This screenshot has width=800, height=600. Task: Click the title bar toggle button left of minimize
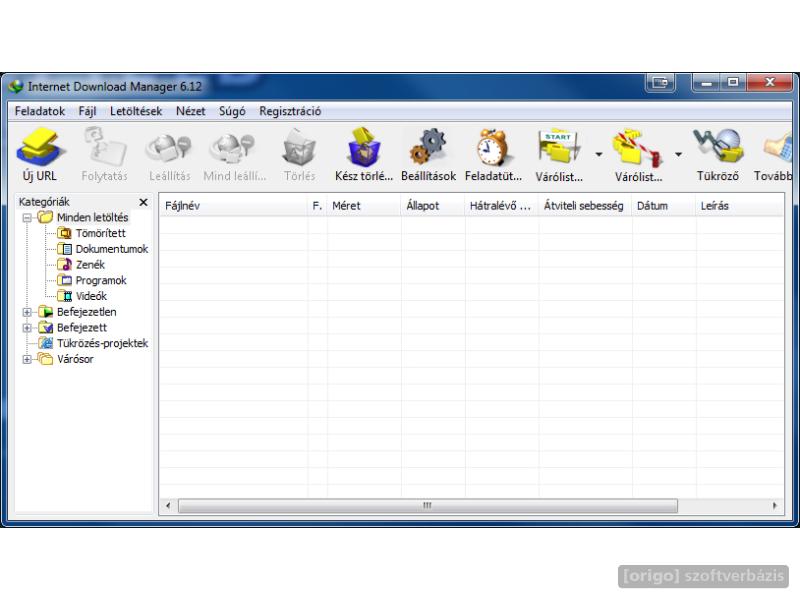[x=660, y=82]
